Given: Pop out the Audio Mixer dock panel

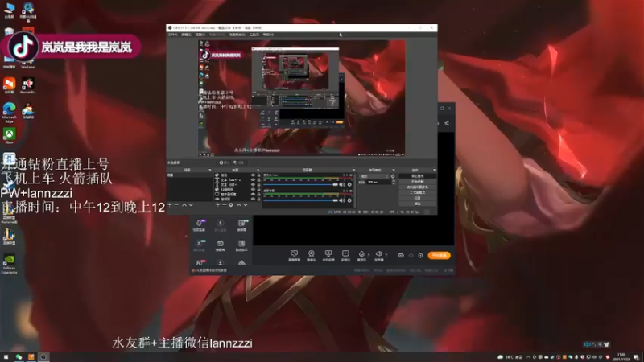Looking at the screenshot, I should point(353,170).
